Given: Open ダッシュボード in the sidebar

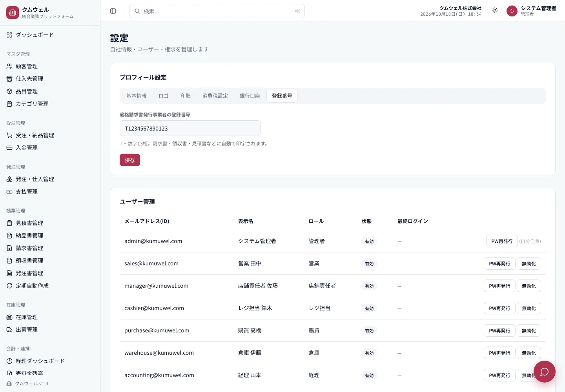Looking at the screenshot, I should coord(50,35).
